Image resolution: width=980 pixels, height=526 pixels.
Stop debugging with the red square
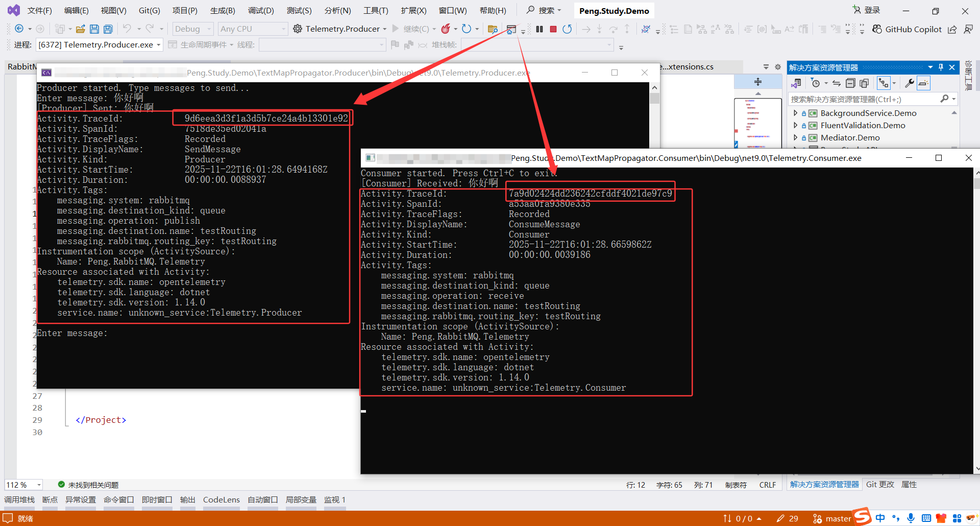tap(553, 29)
